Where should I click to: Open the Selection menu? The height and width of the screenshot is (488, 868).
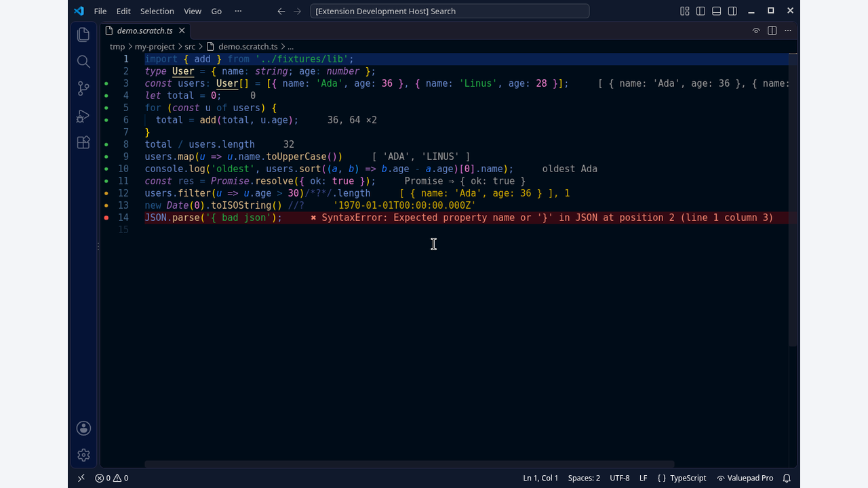[x=157, y=11]
